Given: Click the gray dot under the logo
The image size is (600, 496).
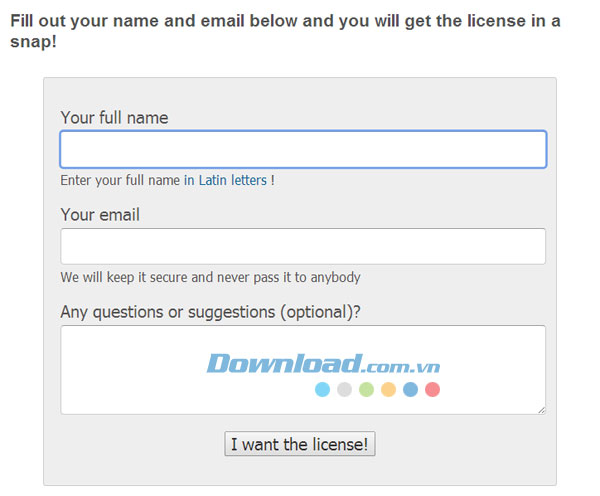Looking at the screenshot, I should (x=344, y=389).
